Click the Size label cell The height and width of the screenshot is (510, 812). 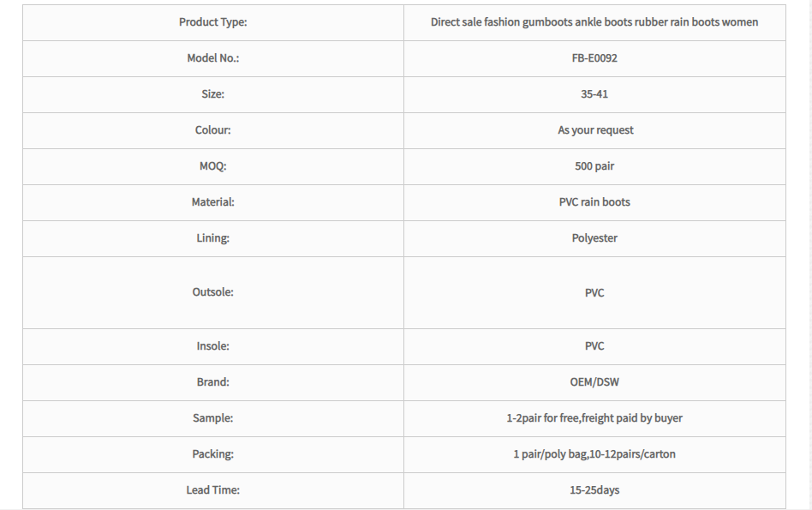212,94
